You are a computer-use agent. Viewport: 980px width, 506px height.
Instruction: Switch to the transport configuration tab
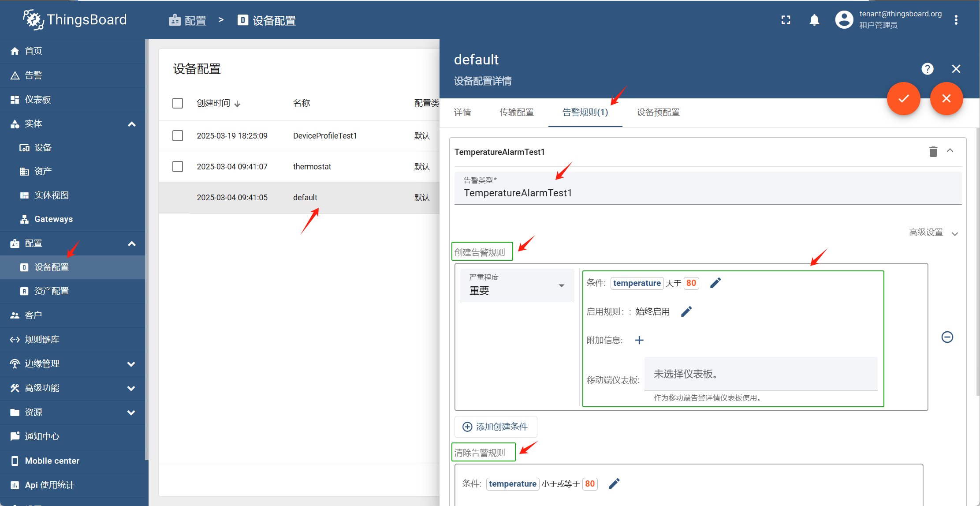[x=516, y=112]
